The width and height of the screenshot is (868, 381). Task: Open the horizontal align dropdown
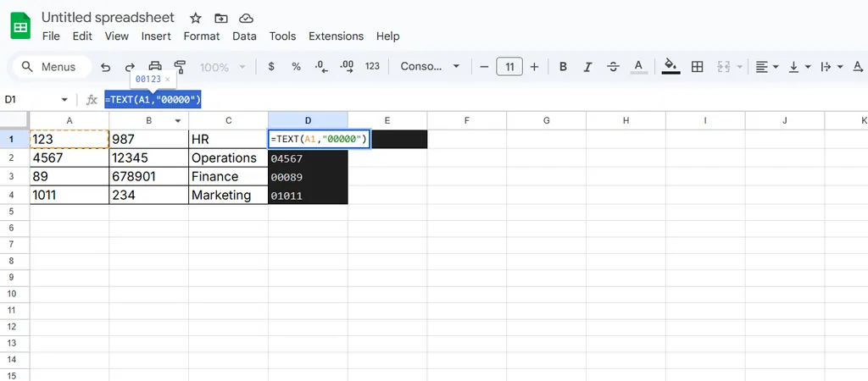(x=766, y=67)
